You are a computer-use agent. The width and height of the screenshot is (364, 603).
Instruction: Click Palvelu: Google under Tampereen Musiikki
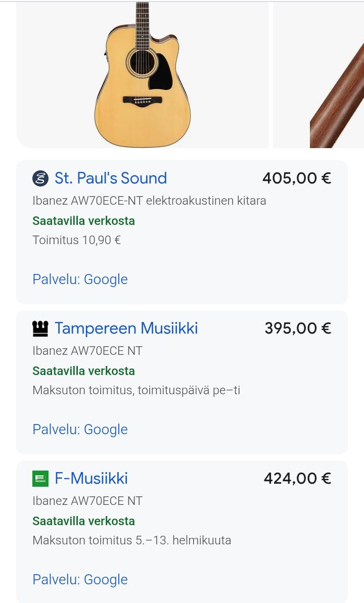pyautogui.click(x=80, y=429)
